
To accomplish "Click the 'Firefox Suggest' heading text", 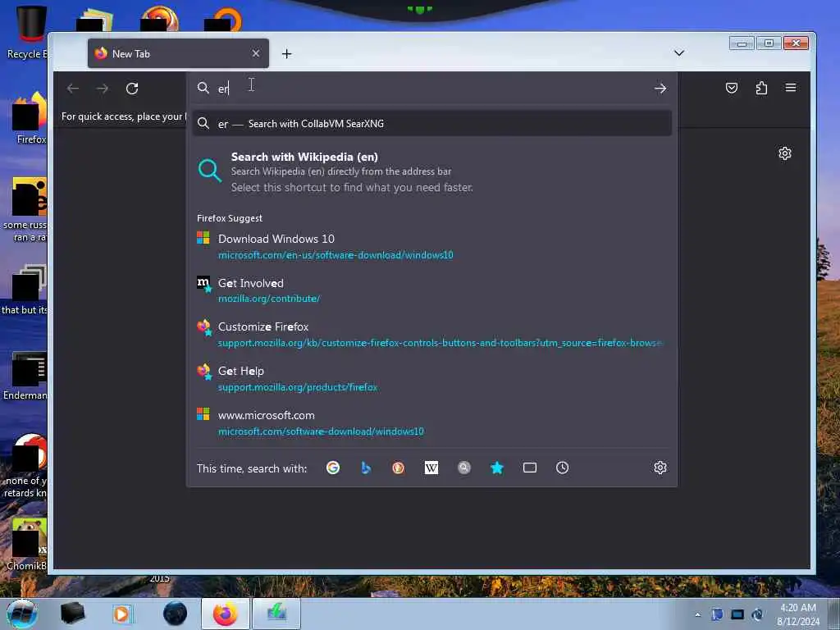I will (x=230, y=218).
